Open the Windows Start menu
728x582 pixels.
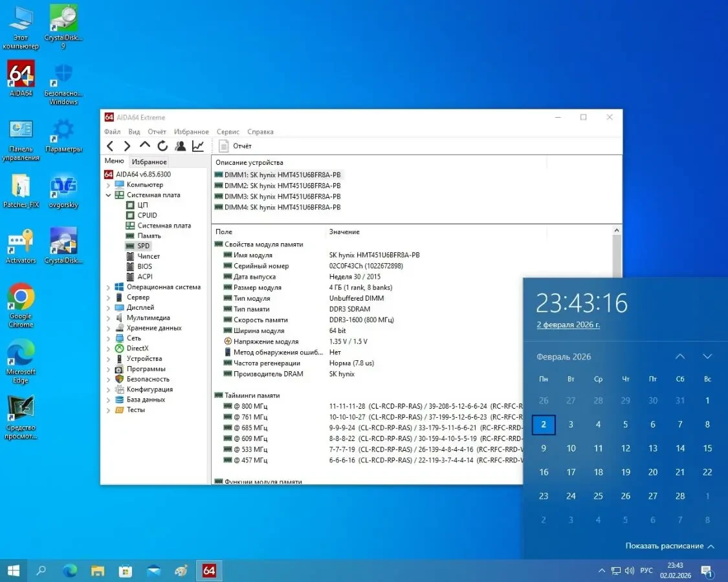coord(14,570)
